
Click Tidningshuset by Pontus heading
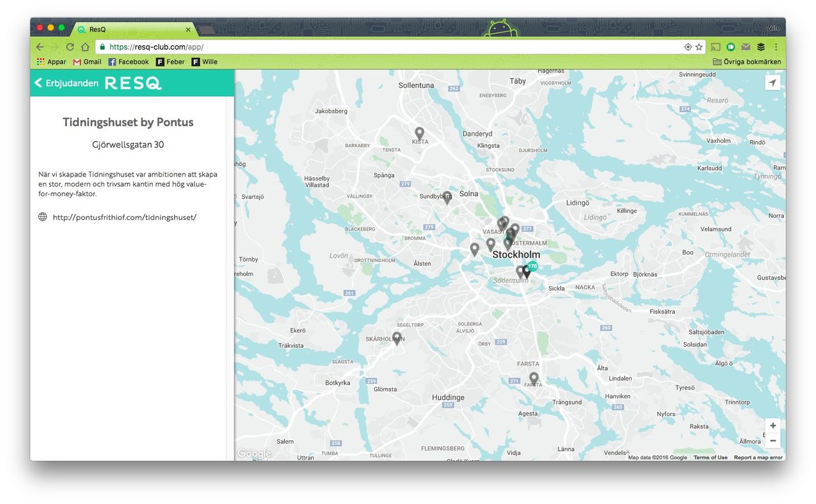pyautogui.click(x=128, y=122)
